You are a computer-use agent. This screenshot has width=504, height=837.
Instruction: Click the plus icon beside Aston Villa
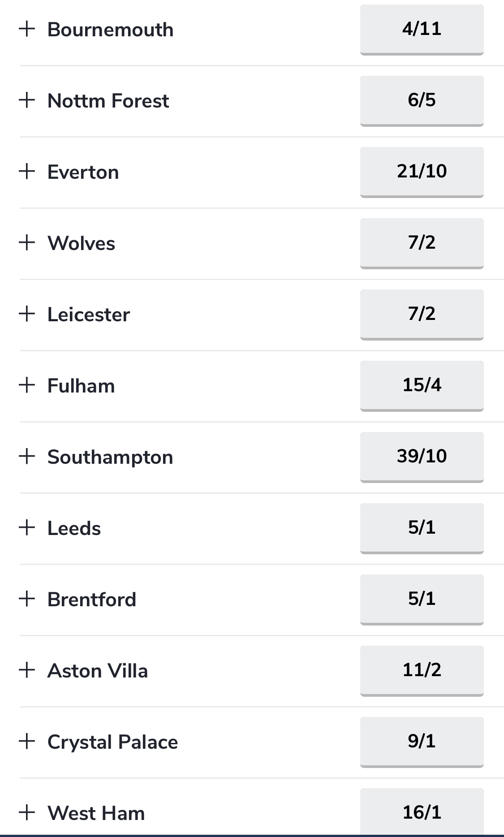click(27, 670)
